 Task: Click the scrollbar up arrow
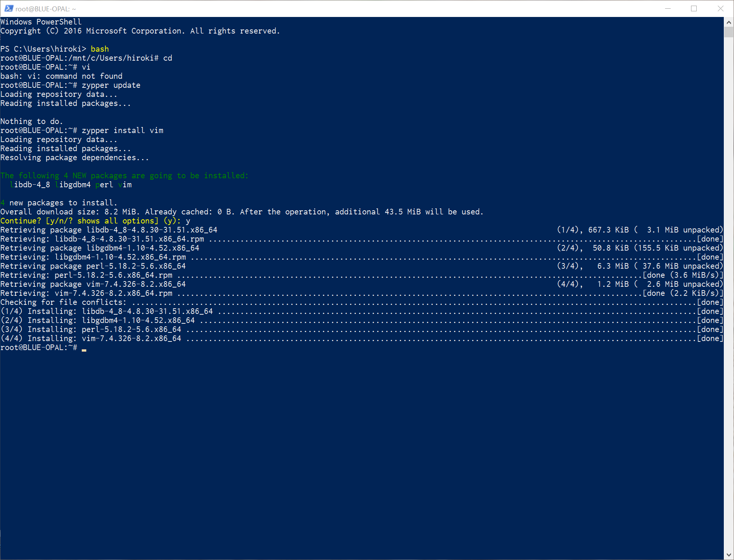[x=729, y=22]
